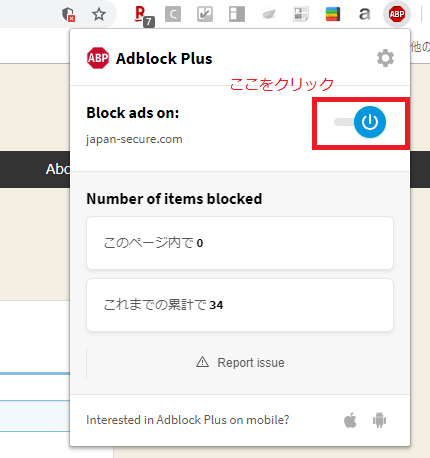Image resolution: width=430 pixels, height=458 pixels.
Task: Click the 'このページ内で 0' blocked counter card
Action: 240,243
